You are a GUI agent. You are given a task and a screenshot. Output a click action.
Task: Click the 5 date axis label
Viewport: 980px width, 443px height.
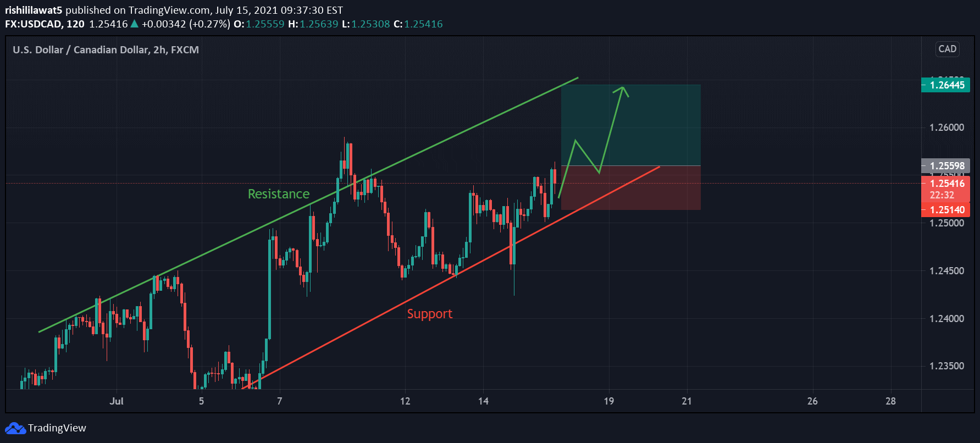click(201, 401)
